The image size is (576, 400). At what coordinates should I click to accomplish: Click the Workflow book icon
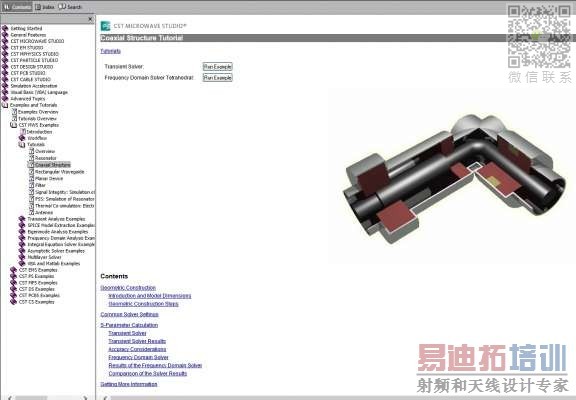pos(22,138)
